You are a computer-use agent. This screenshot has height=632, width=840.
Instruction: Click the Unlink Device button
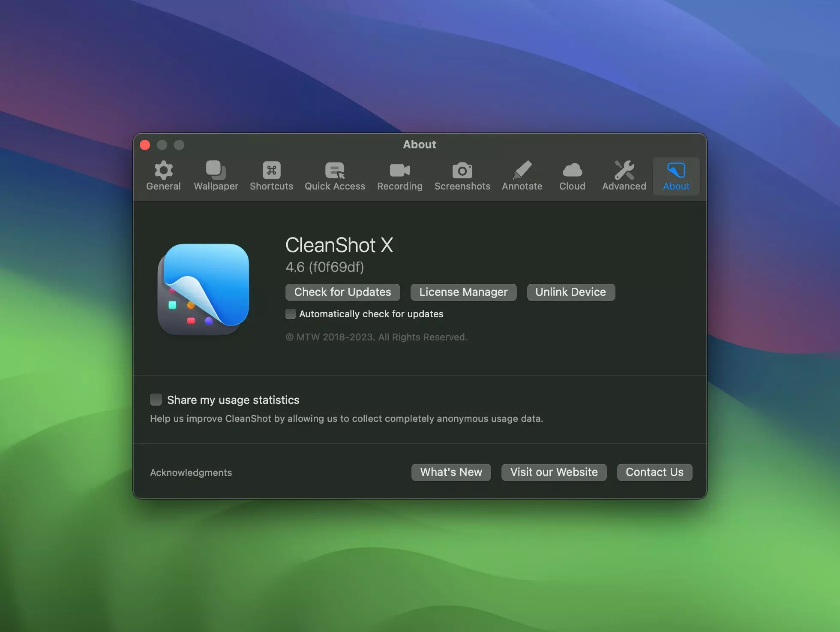pyautogui.click(x=570, y=292)
